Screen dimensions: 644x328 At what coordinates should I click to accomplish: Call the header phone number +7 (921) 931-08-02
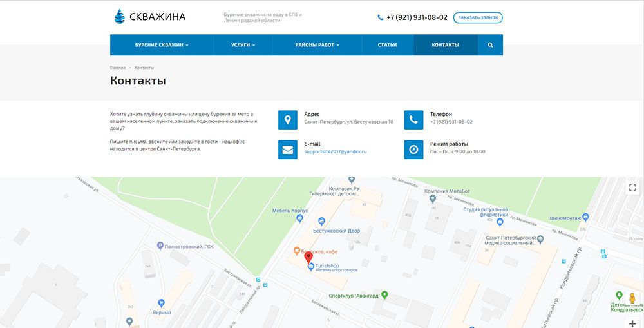coord(417,17)
